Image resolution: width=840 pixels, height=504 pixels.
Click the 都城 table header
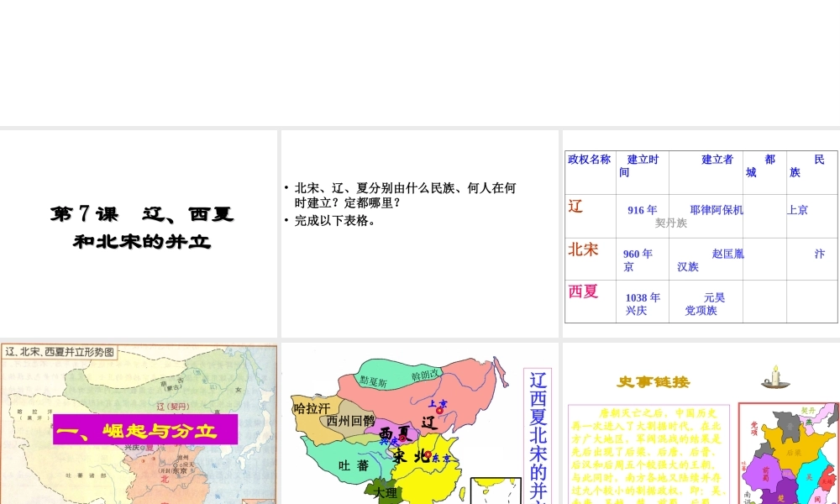[761, 165]
